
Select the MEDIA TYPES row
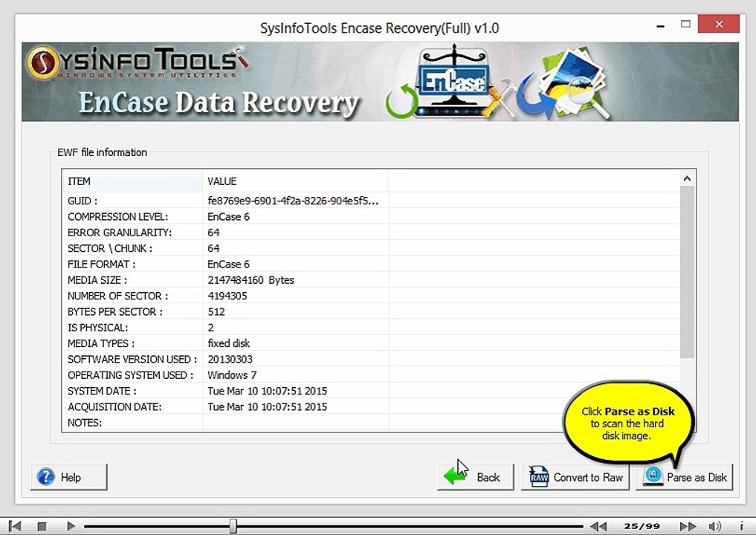coord(371,343)
